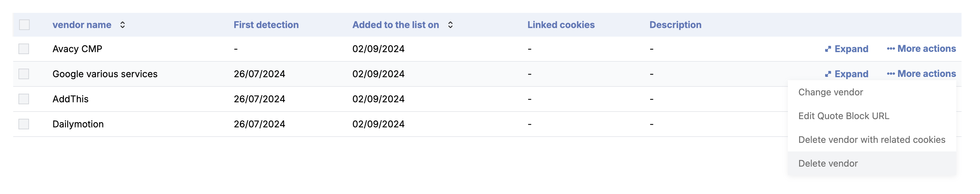Sort by vendor name arrows icon
This screenshot has height=194, width=980.
tap(123, 25)
